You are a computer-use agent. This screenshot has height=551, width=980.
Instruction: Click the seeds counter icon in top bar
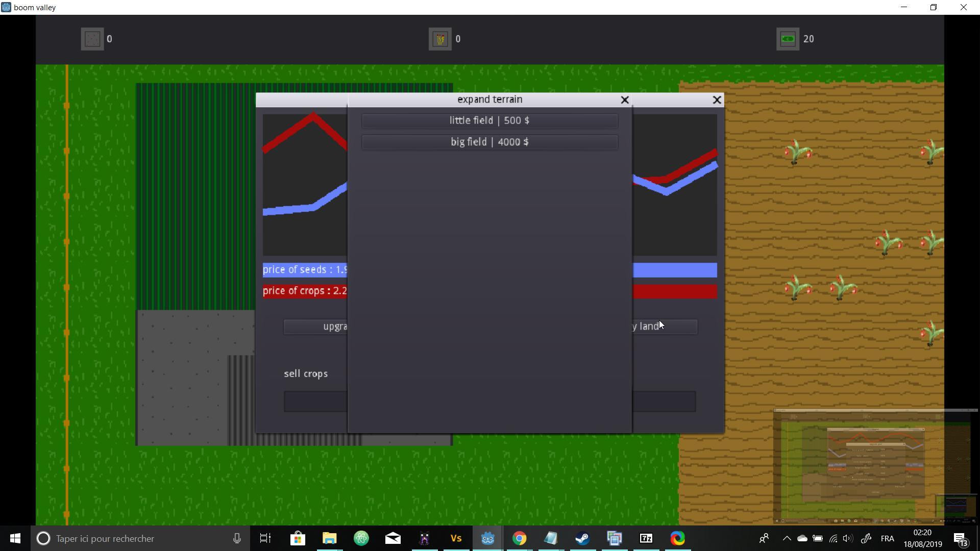(92, 39)
